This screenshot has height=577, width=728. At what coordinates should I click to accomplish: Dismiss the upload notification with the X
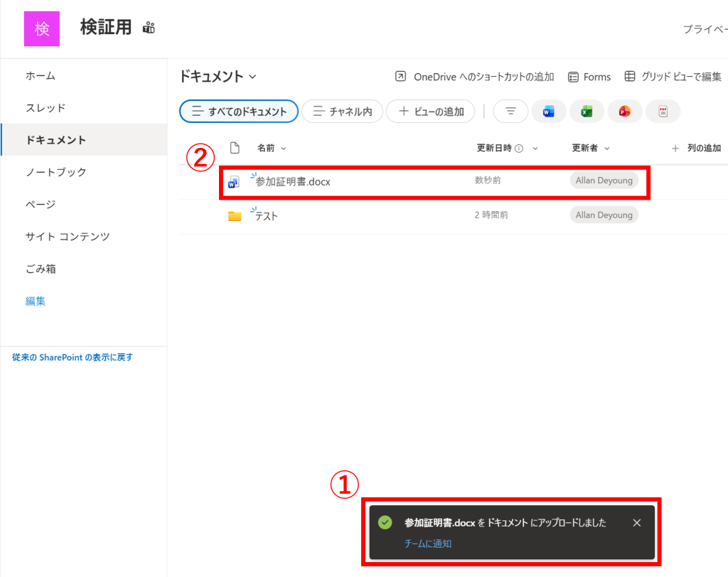tap(636, 523)
